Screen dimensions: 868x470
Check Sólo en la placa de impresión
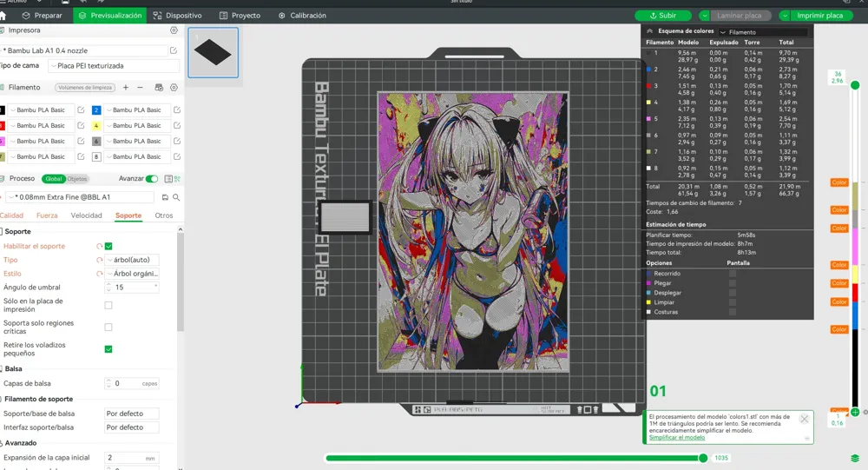click(x=108, y=306)
